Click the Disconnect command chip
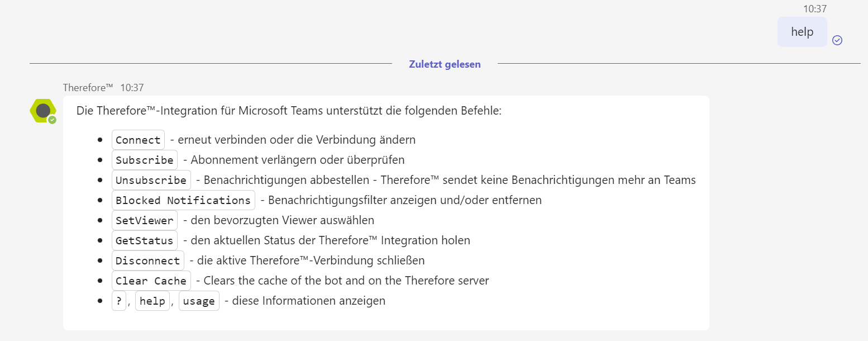Image resolution: width=868 pixels, height=341 pixels. (x=148, y=261)
